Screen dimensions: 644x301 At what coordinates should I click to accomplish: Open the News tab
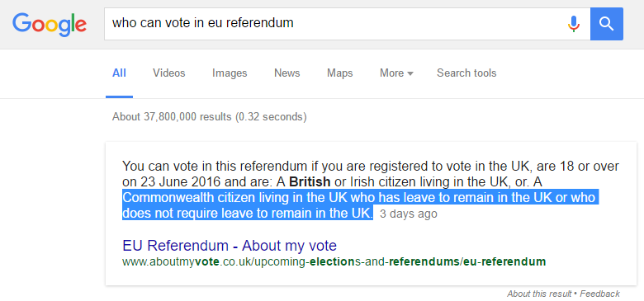point(287,73)
